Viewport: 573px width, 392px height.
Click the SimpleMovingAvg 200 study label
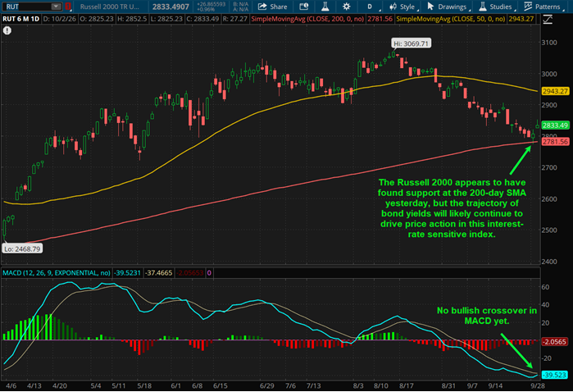tap(307, 19)
